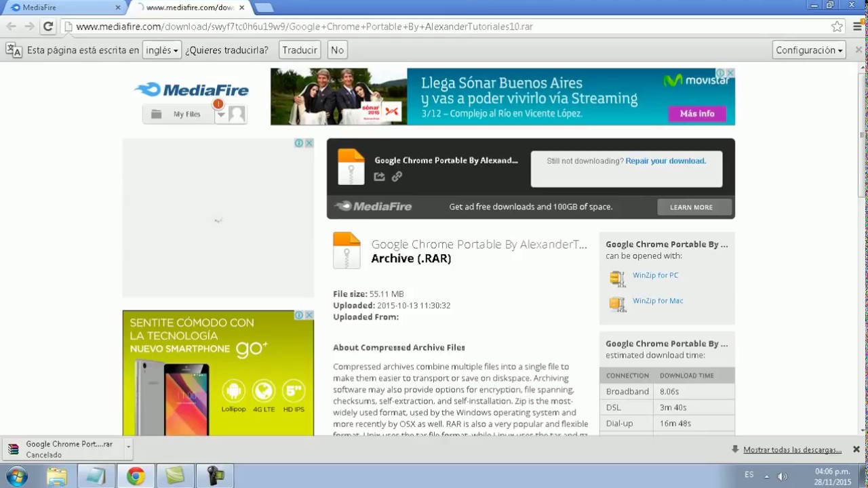Close the empty left sidebar ad
This screenshot has width=868, height=488.
tap(309, 143)
